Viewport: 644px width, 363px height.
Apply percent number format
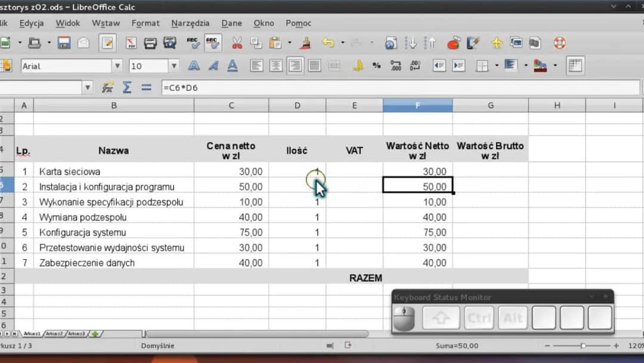tap(376, 66)
